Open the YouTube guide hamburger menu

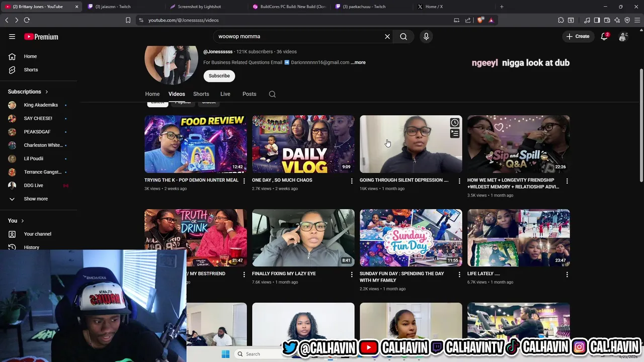tap(12, 37)
